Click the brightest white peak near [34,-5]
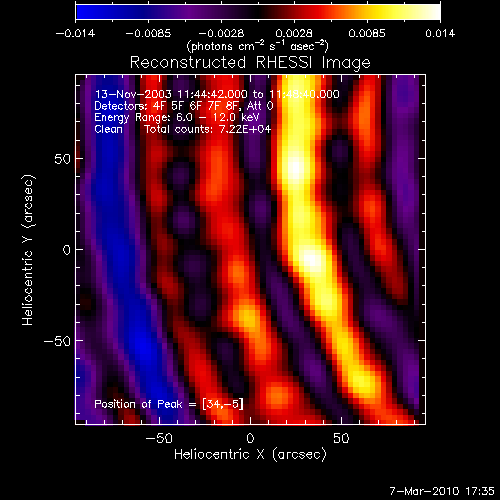Viewport: 500px width, 500px height. pos(312,259)
